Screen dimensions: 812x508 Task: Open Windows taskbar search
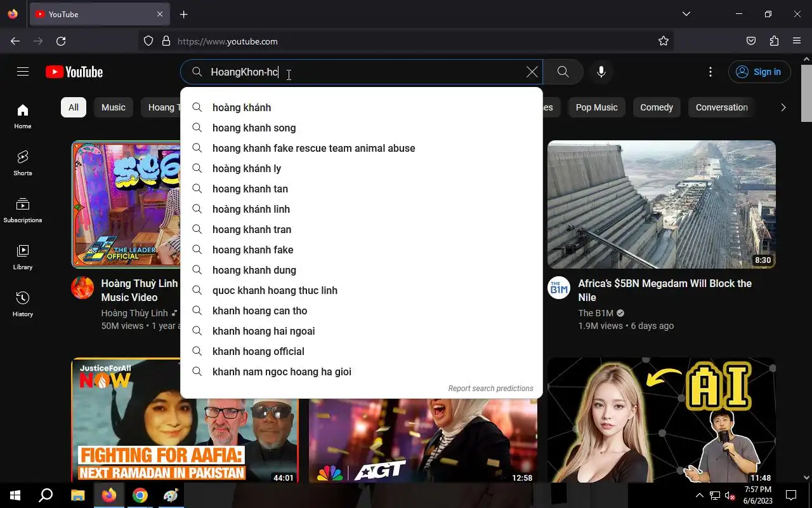46,495
